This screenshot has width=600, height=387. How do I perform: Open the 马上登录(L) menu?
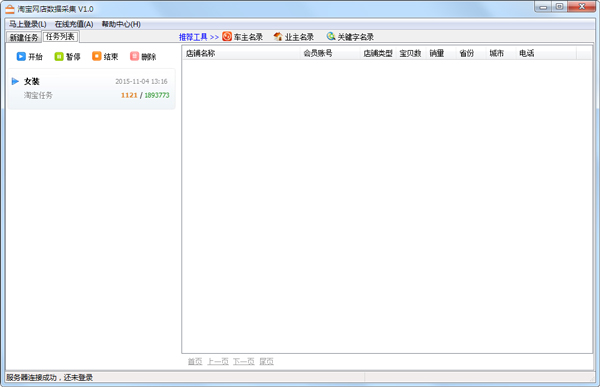click(28, 24)
